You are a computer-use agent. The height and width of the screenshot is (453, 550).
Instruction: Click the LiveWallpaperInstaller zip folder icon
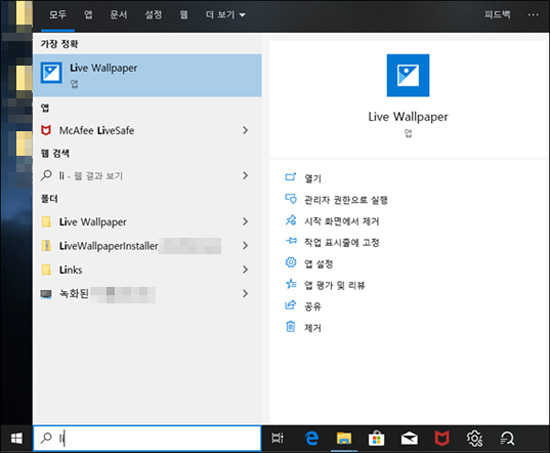[x=46, y=246]
